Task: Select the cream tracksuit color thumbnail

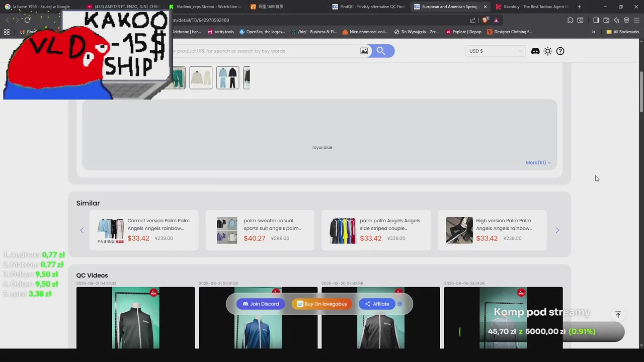Action: click(x=201, y=78)
